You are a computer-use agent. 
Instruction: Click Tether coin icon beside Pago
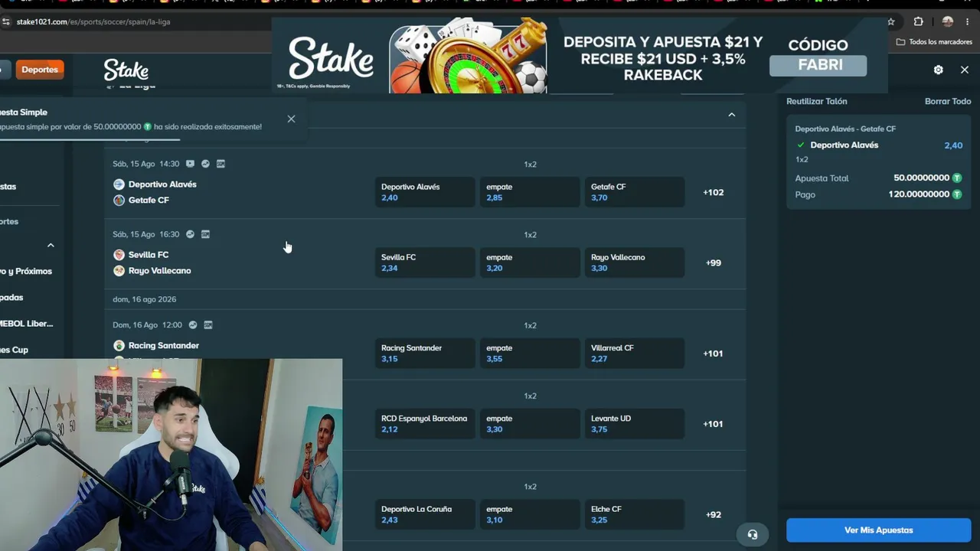pos(957,194)
